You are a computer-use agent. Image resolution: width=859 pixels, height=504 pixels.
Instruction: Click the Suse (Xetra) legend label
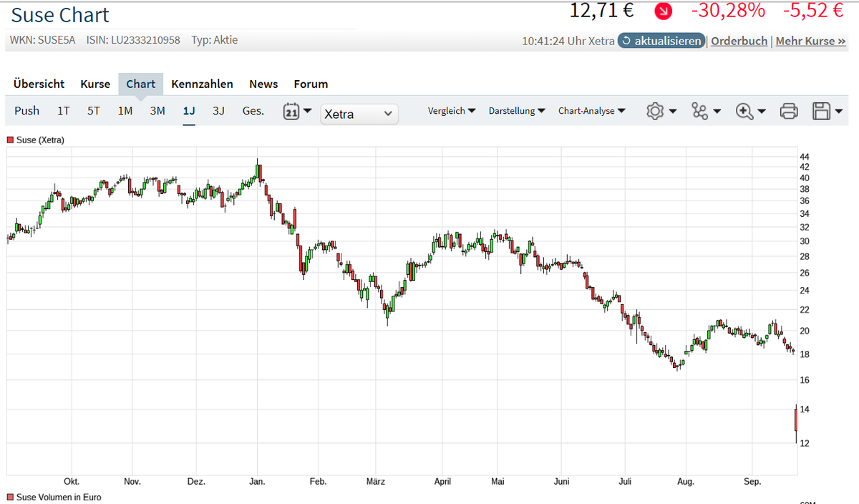40,140
